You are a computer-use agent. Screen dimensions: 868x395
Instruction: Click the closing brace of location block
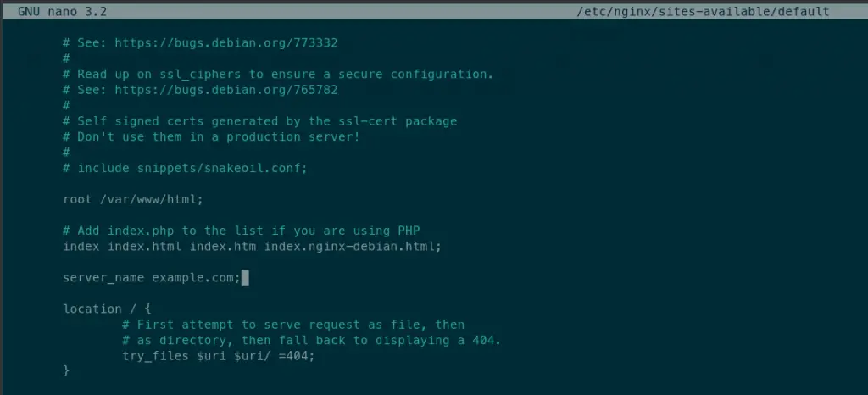point(66,370)
